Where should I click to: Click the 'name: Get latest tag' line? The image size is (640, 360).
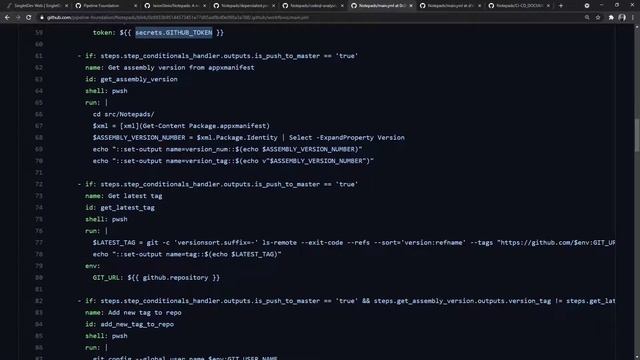tap(123, 196)
